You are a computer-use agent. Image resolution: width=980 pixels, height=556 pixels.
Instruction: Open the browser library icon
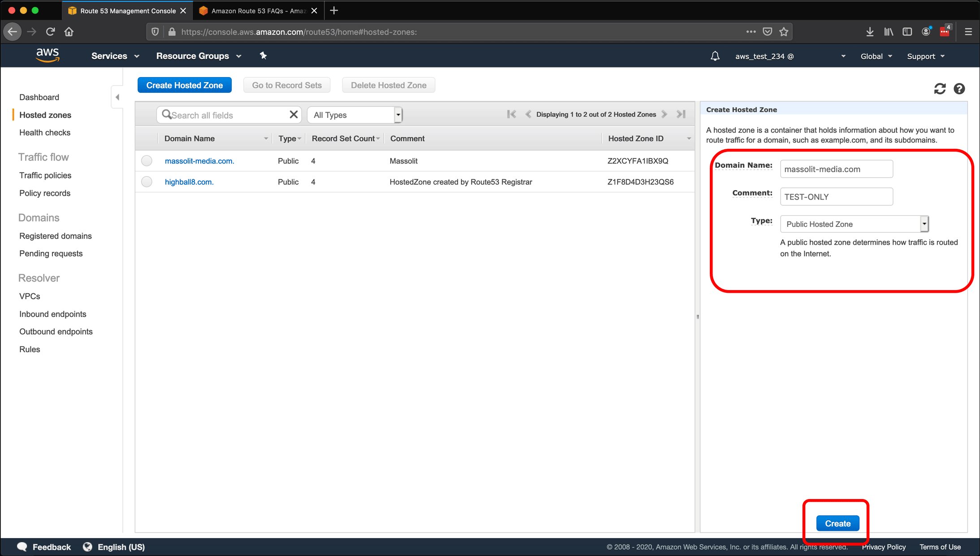[889, 32]
